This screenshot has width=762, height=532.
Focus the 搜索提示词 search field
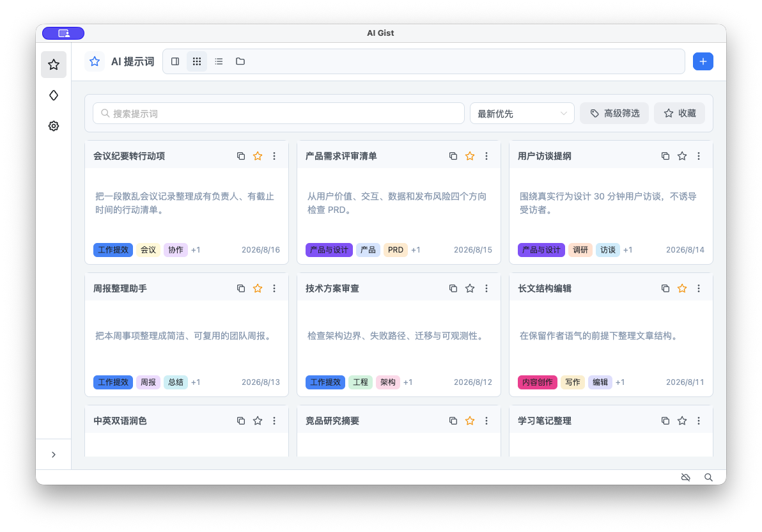tap(279, 113)
